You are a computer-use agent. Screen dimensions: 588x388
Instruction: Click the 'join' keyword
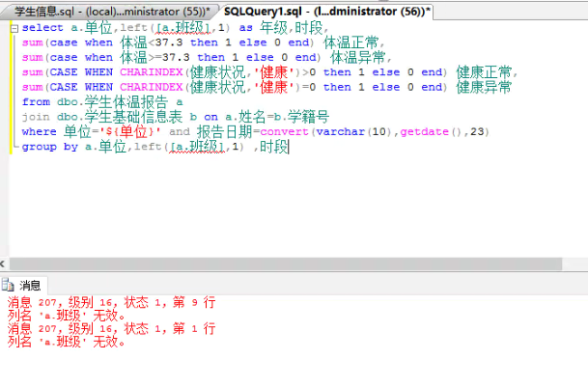point(36,117)
